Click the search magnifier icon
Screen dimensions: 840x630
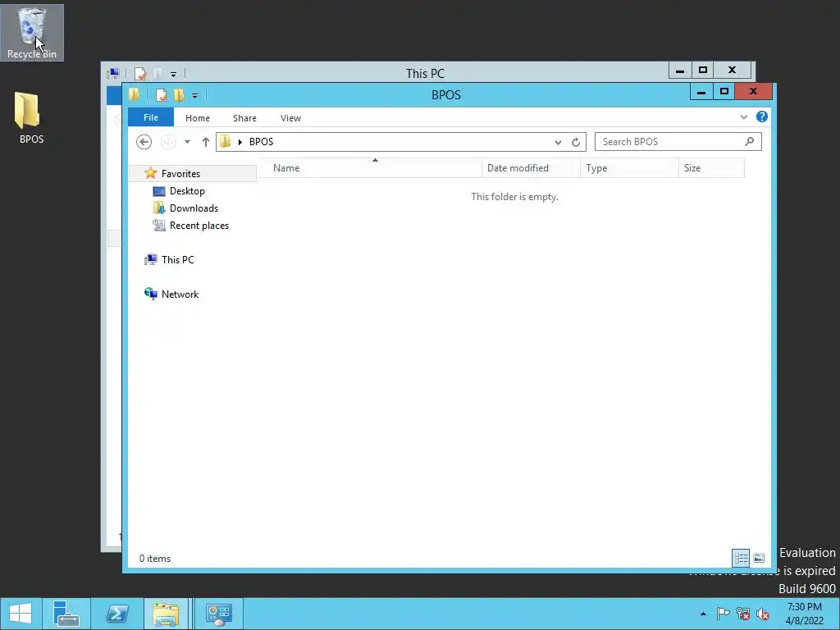tap(749, 141)
